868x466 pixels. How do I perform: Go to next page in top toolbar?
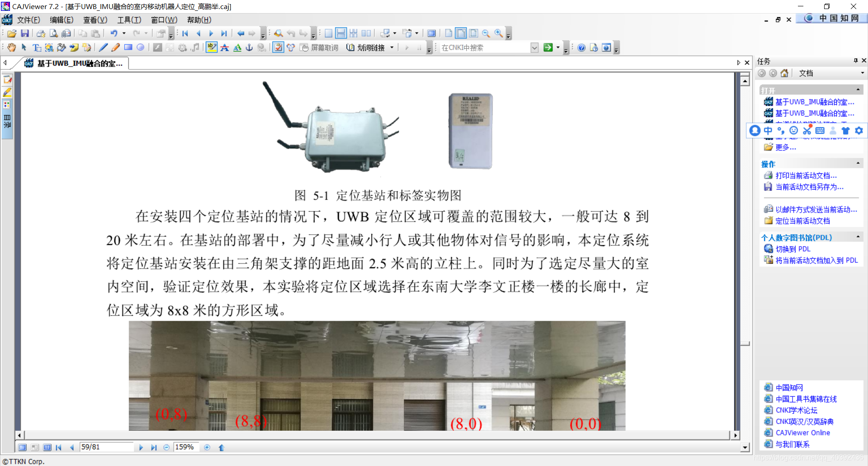(x=211, y=33)
